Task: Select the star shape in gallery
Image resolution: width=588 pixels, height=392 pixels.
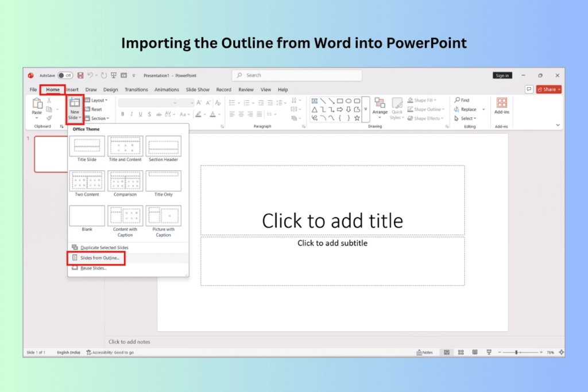Action: tap(357, 118)
